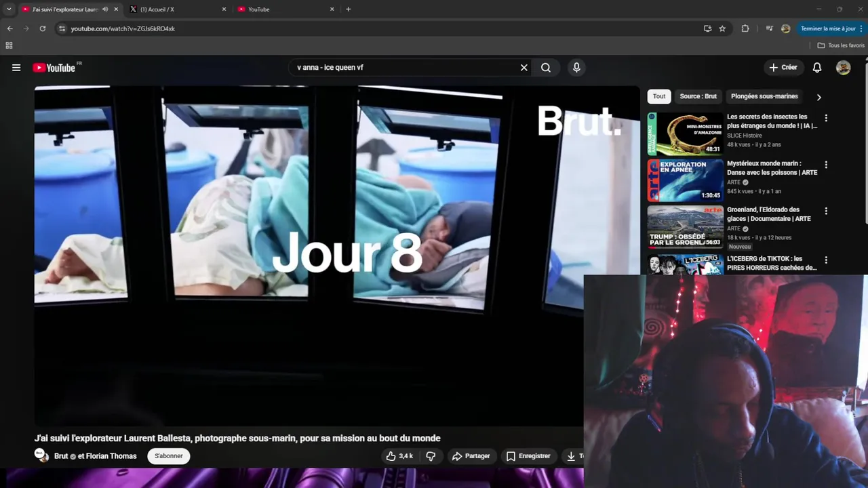Start voice search with the microphone
868x488 pixels.
(576, 68)
